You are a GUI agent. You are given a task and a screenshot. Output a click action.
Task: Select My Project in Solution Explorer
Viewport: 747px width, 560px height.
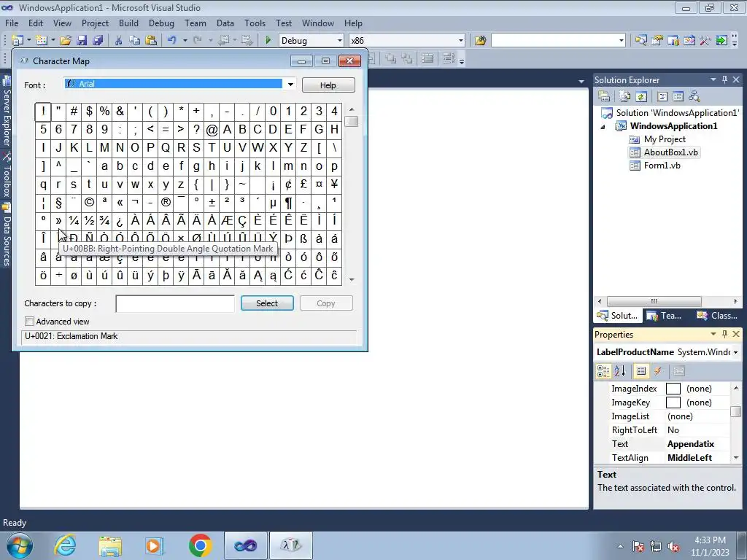coord(665,139)
